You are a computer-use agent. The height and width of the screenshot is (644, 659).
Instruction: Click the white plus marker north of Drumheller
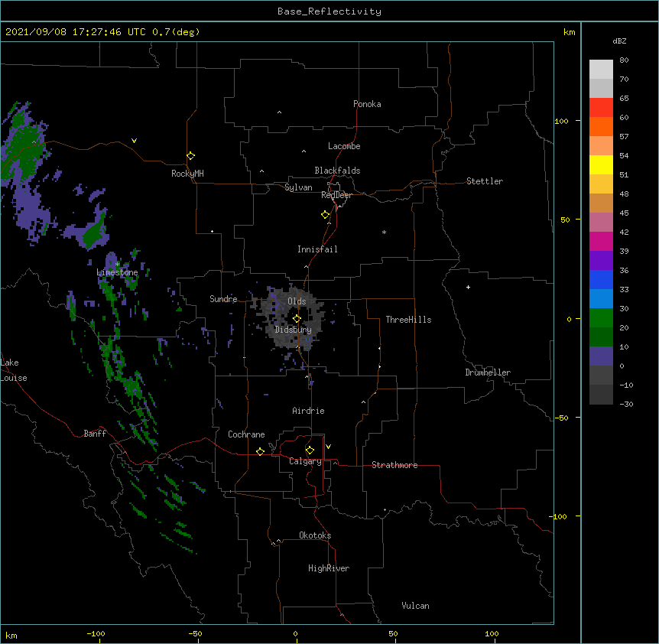point(468,287)
